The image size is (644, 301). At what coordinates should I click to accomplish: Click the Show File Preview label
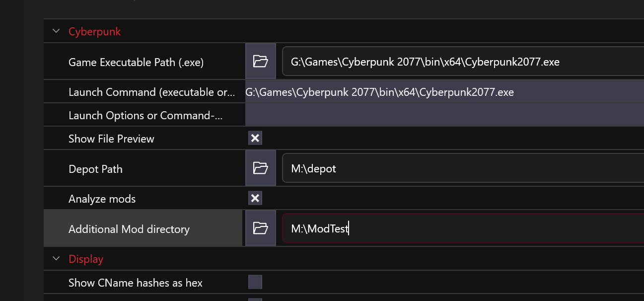click(x=111, y=139)
